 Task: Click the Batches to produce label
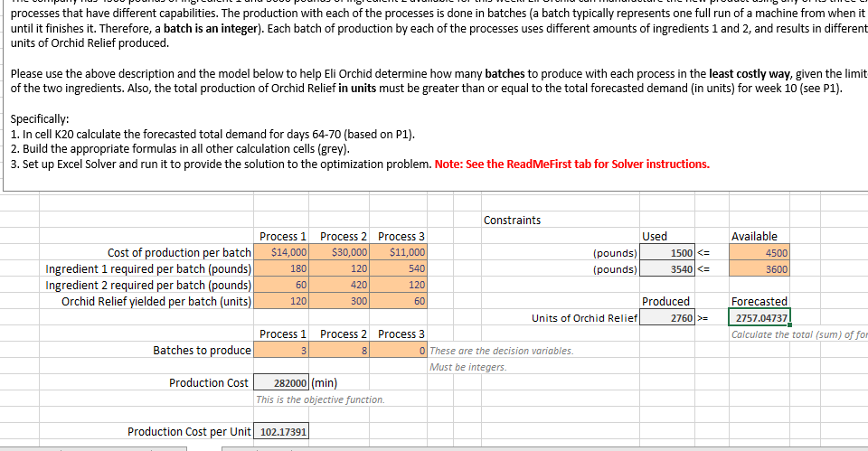pos(202,351)
